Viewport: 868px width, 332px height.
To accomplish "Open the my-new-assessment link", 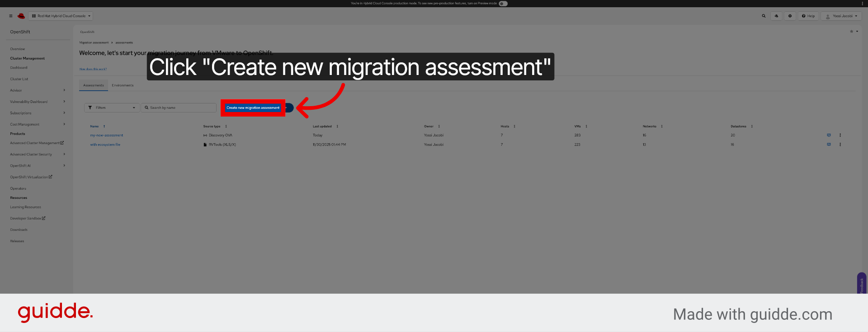I will click(106, 135).
